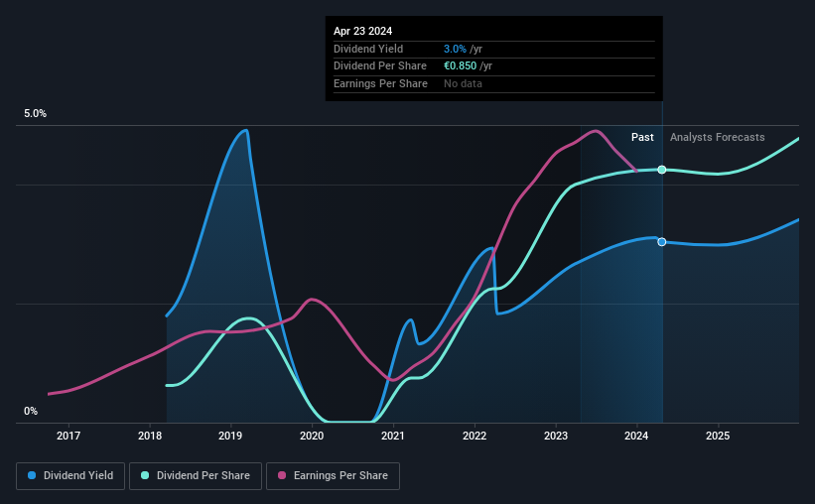Click the No data earnings value
Viewport: 815px width, 504px height.
463,83
